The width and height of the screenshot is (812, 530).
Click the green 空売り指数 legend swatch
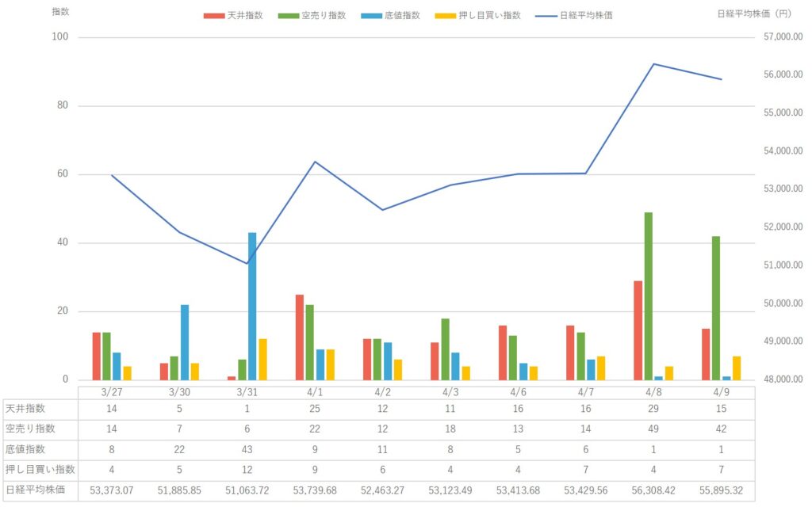pos(289,15)
